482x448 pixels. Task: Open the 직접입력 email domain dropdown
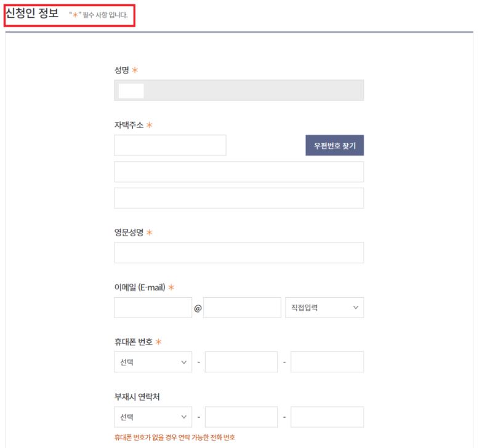[x=324, y=308]
